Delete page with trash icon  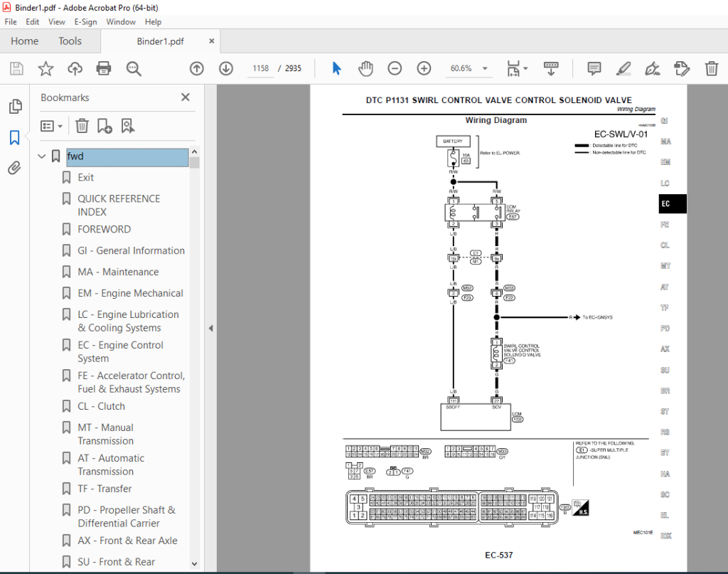tap(711, 69)
